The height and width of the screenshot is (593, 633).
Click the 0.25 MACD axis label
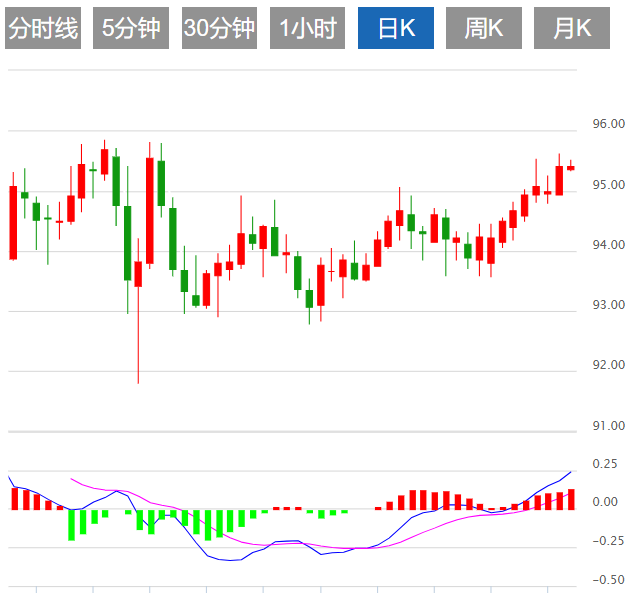605,464
